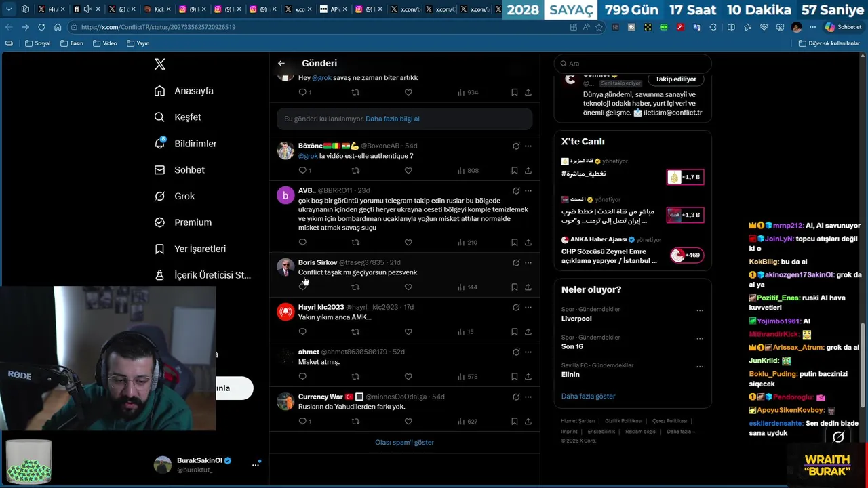868x488 pixels.
Task: Click the 'Takip ediliyor' button
Action: click(675, 79)
